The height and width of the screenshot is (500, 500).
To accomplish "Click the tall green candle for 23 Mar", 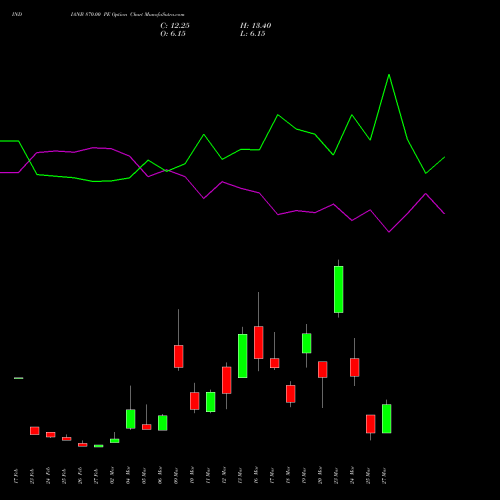I will [x=339, y=289].
